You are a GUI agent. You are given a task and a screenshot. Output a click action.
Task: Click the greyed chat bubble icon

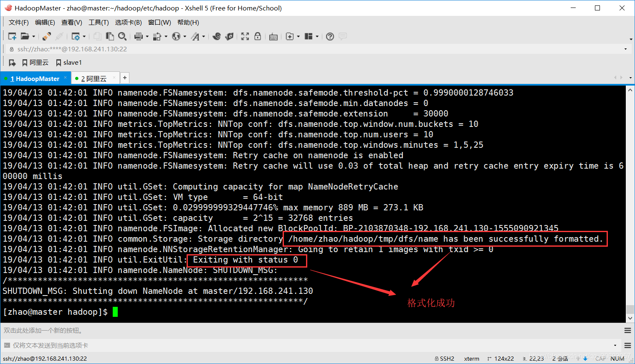coord(343,36)
